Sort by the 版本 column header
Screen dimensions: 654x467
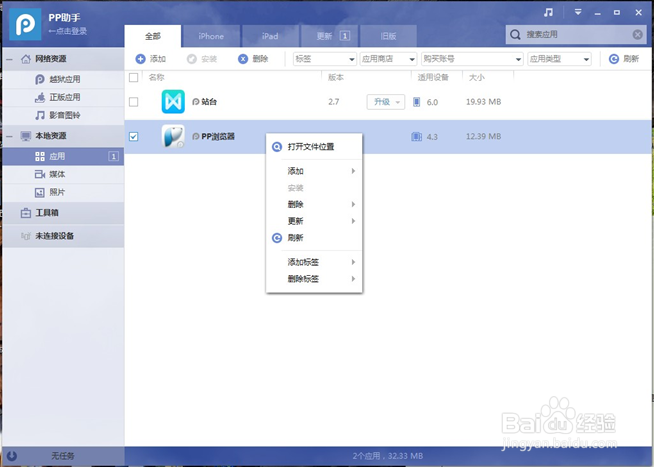(x=335, y=78)
